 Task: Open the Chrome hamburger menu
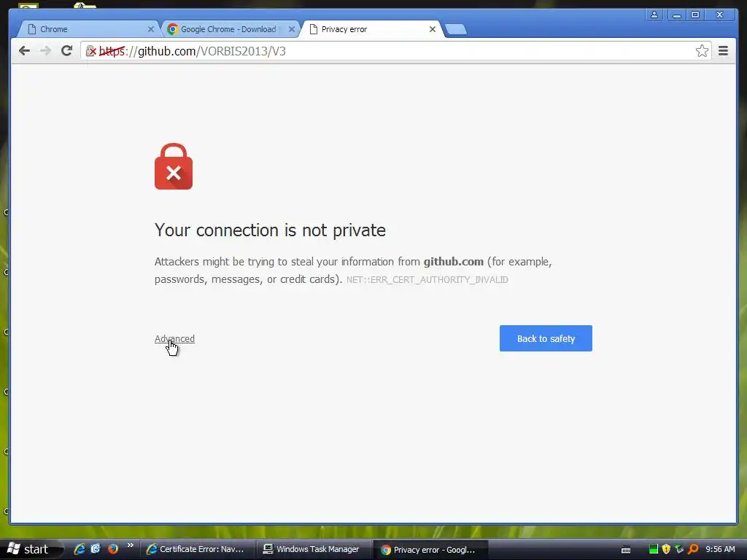click(x=723, y=51)
